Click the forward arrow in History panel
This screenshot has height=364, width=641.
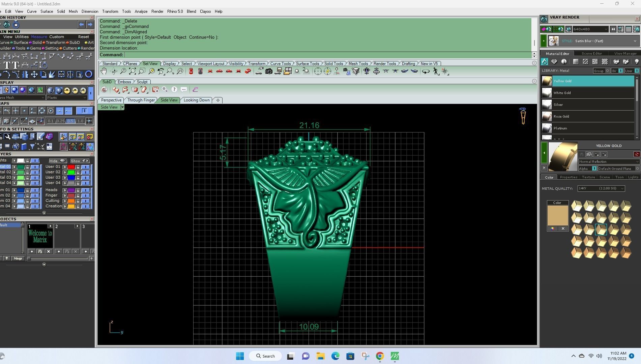pyautogui.click(x=90, y=25)
